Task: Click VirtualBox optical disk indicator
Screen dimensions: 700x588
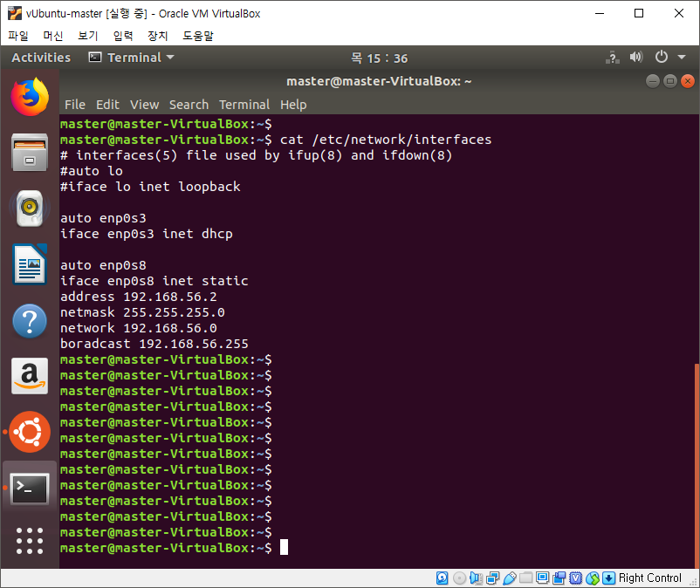Action: [x=459, y=578]
